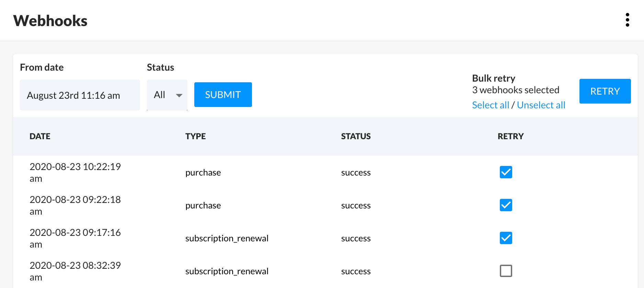Uncheck retry for the 10:22:19 purchase webhook
This screenshot has width=644, height=288.
tap(506, 172)
